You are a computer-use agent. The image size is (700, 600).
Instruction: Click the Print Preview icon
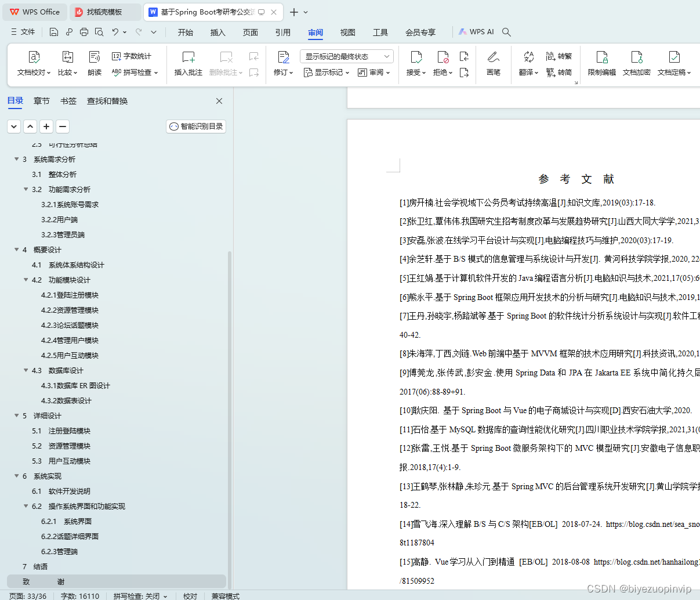[99, 32]
